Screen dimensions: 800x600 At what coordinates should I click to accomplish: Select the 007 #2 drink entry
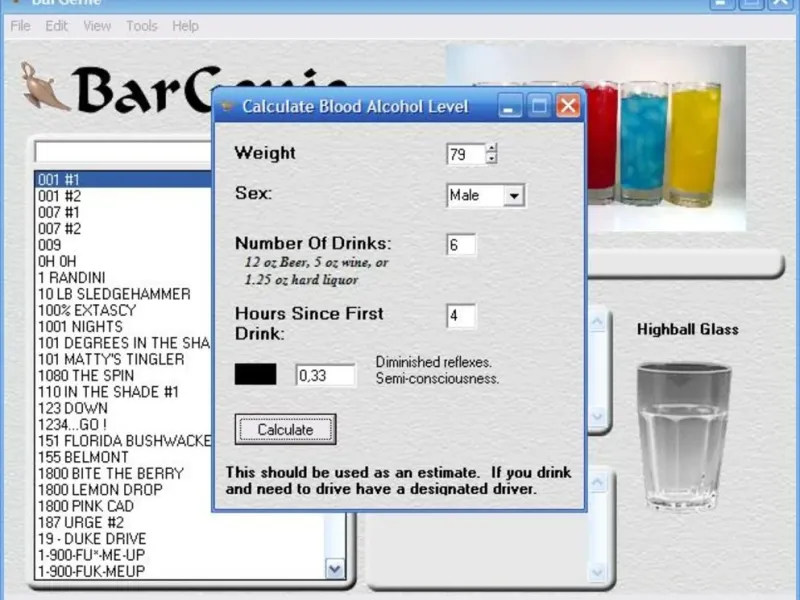tap(123, 229)
